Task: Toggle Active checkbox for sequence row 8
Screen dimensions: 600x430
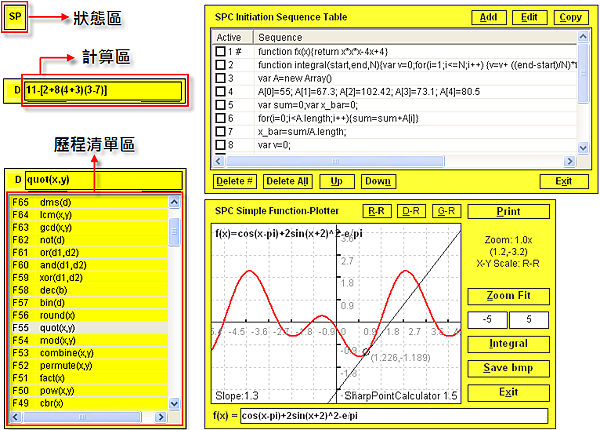Action: click(220, 145)
